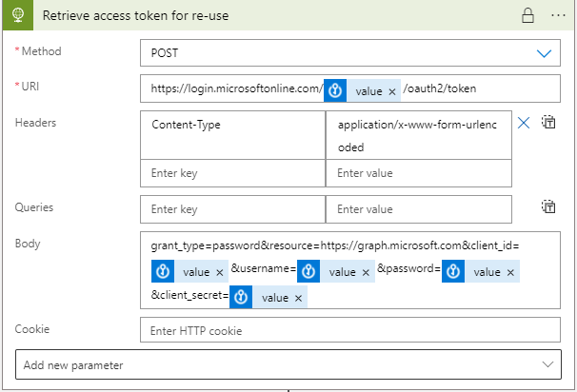Open the ellipsis menu in action header
Image resolution: width=577 pixels, height=392 pixels.
click(x=557, y=16)
